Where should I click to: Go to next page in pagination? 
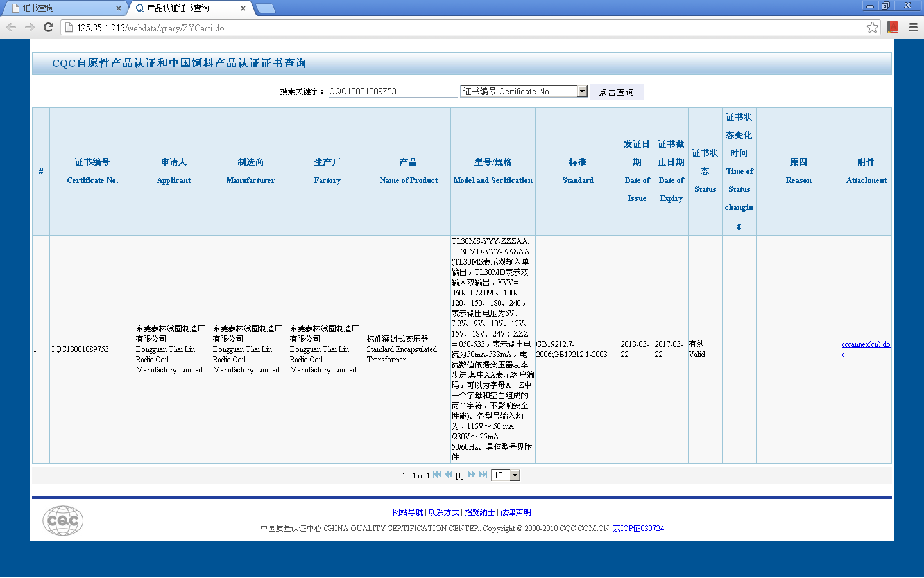pos(472,475)
